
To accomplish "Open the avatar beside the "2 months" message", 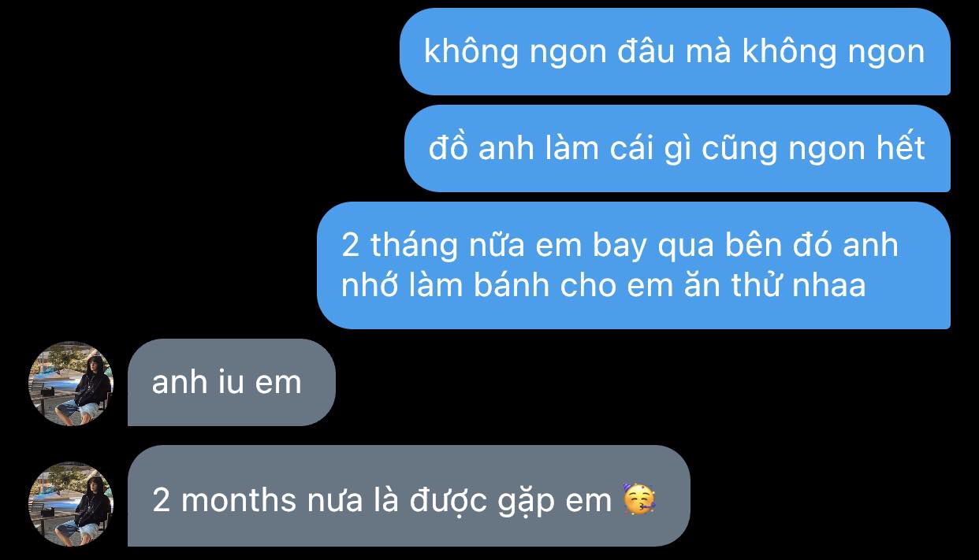I will 71,504.
